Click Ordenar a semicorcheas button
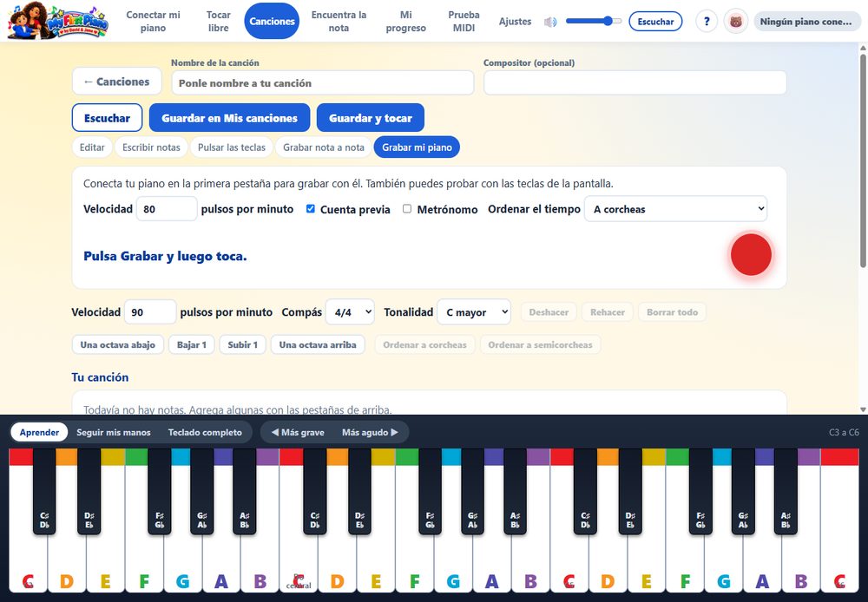The image size is (868, 602). [x=540, y=344]
